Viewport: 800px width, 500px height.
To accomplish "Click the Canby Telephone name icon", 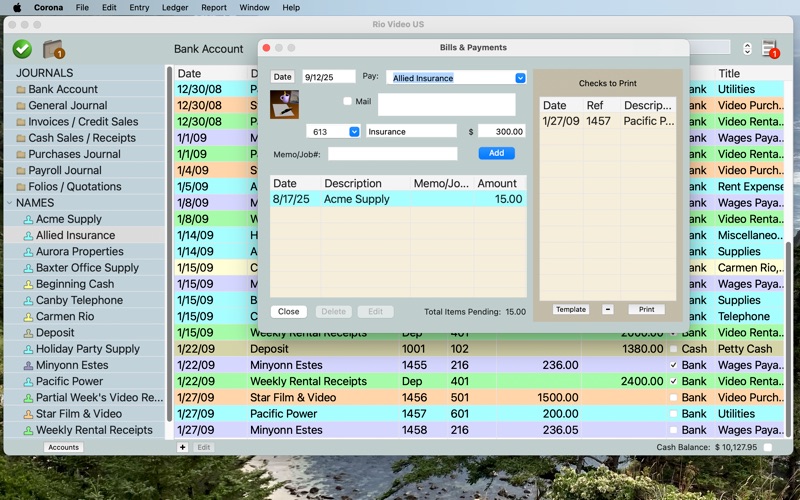I will coord(29,301).
